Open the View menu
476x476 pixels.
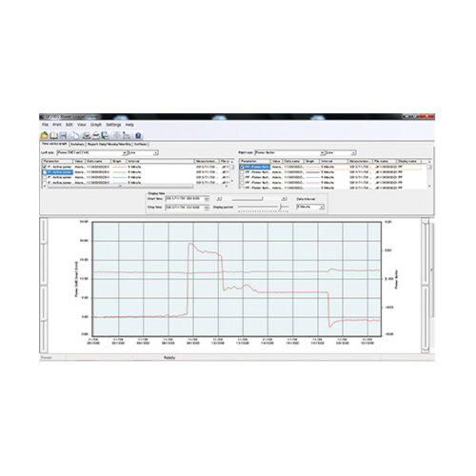[x=82, y=125]
